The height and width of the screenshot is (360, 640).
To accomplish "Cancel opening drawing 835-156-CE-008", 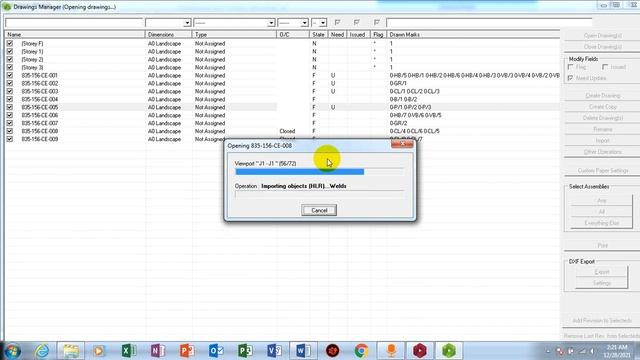I will (319, 210).
